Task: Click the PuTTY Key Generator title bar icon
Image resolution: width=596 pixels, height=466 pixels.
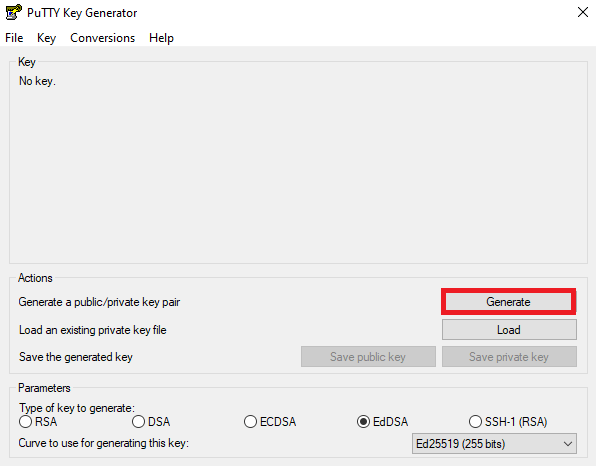Action: click(13, 12)
